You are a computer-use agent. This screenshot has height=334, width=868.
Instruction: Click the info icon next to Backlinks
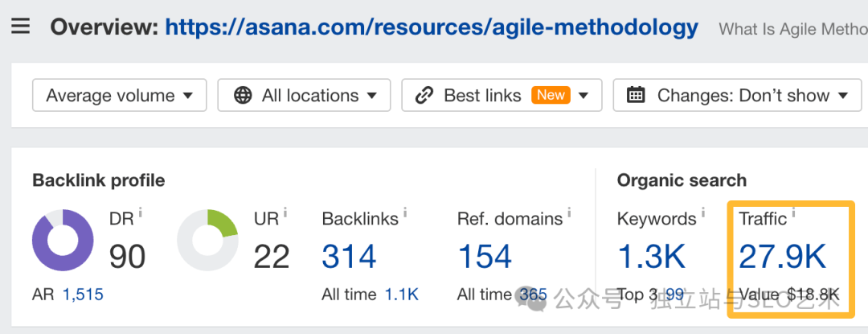pyautogui.click(x=405, y=211)
